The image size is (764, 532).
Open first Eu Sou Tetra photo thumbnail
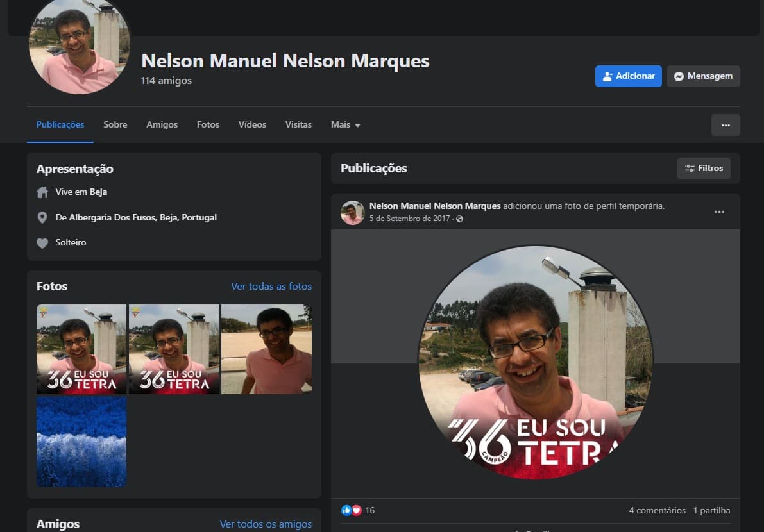click(x=81, y=349)
